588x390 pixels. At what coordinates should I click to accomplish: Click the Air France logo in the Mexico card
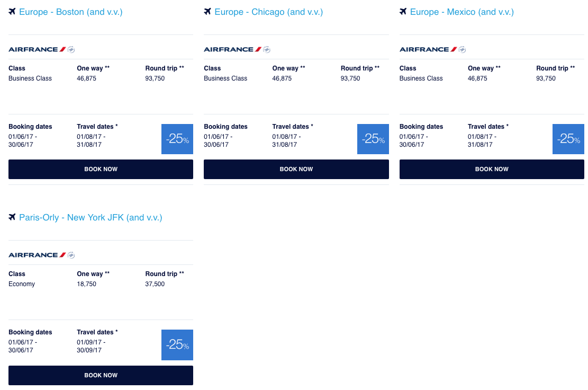pos(432,49)
